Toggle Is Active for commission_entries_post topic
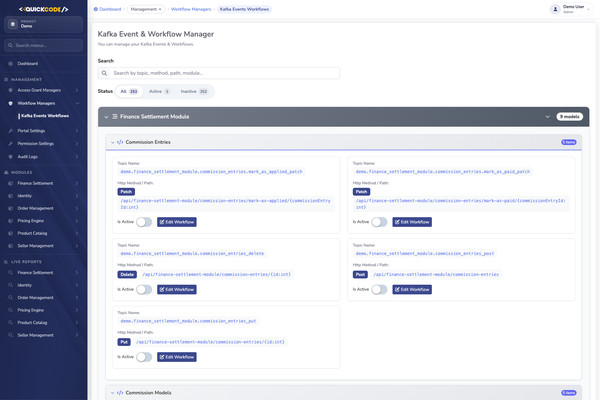The image size is (600, 400). click(379, 290)
